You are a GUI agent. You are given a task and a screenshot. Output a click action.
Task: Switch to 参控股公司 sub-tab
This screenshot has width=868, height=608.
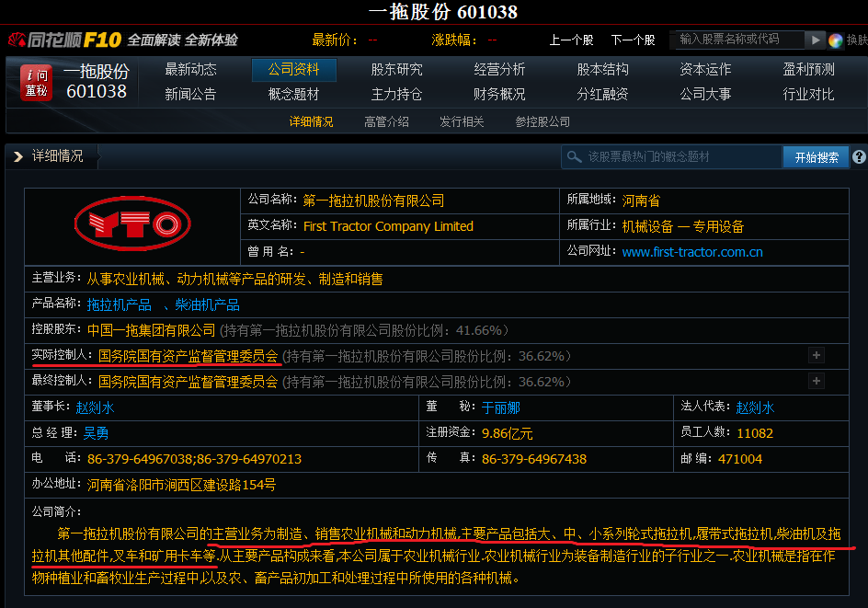(x=542, y=121)
